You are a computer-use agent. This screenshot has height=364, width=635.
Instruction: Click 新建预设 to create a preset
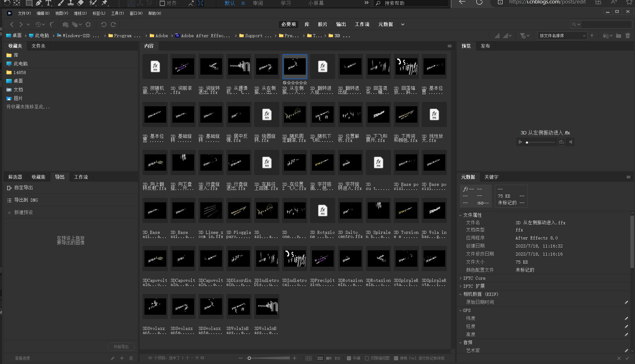(23, 213)
